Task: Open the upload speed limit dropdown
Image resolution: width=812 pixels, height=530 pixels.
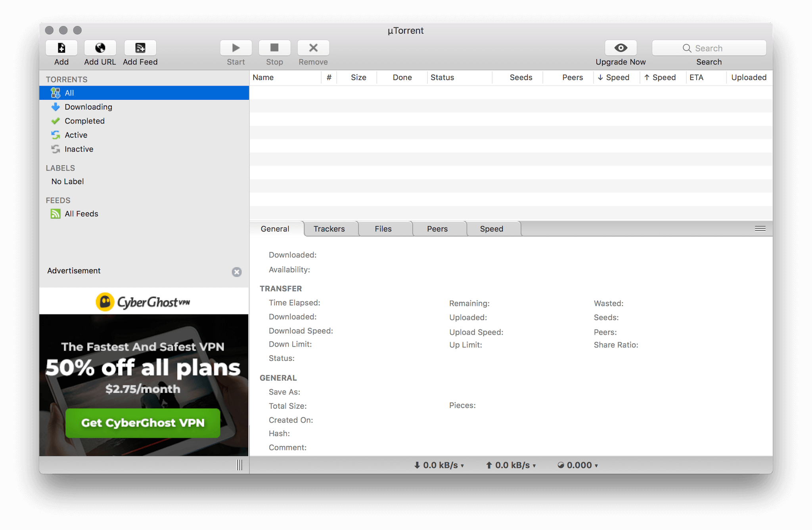Action: (511, 465)
